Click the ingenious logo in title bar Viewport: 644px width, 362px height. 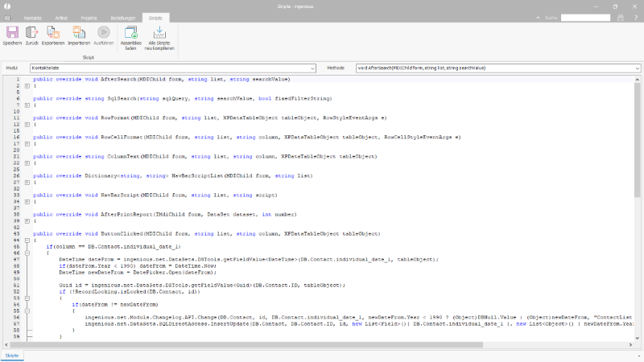point(7,6)
